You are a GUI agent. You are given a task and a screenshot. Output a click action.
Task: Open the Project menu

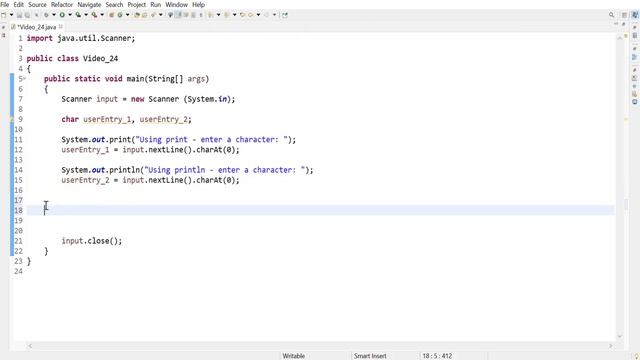[x=136, y=4]
